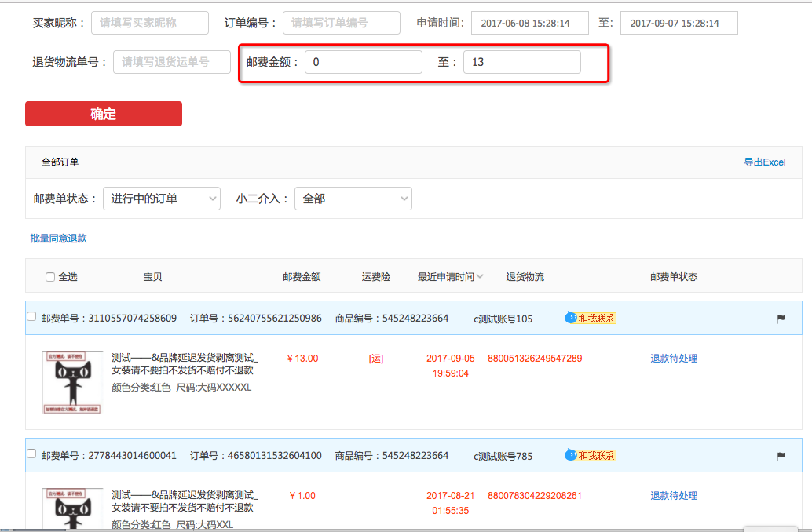This screenshot has width=812, height=532.
Task: Click flag icon on second order row
Action: [x=781, y=456]
